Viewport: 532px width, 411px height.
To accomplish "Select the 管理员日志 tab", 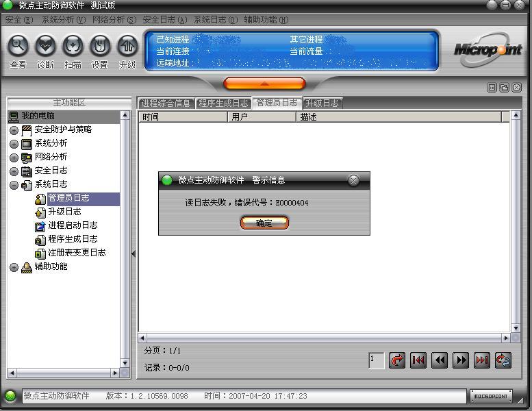I will 277,103.
